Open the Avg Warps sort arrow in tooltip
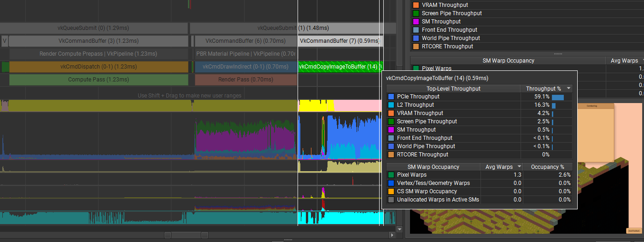Viewport: 644px width, 242px height. click(520, 167)
